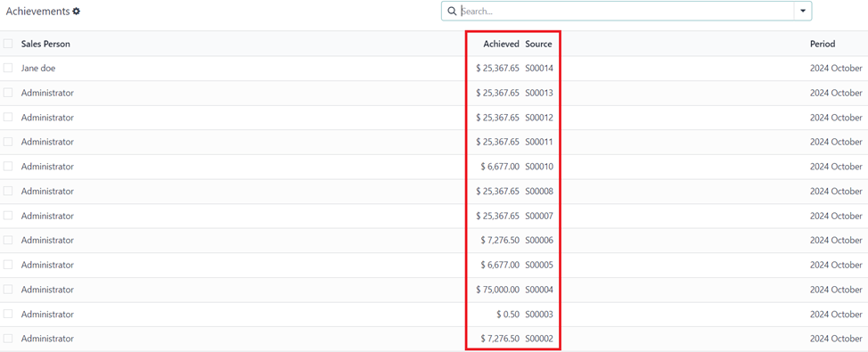Click source S00008
868x352 pixels.
[539, 191]
